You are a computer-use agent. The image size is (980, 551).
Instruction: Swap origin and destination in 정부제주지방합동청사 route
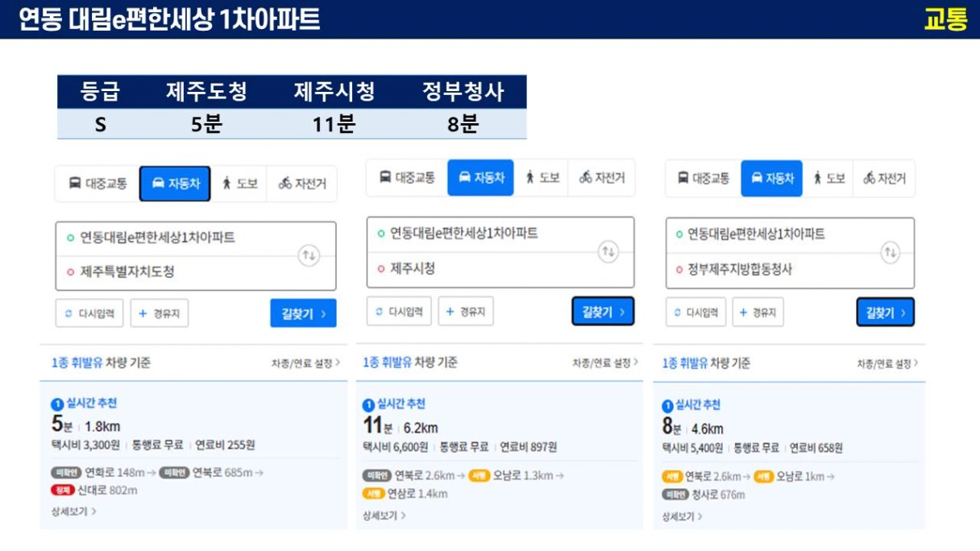point(890,252)
